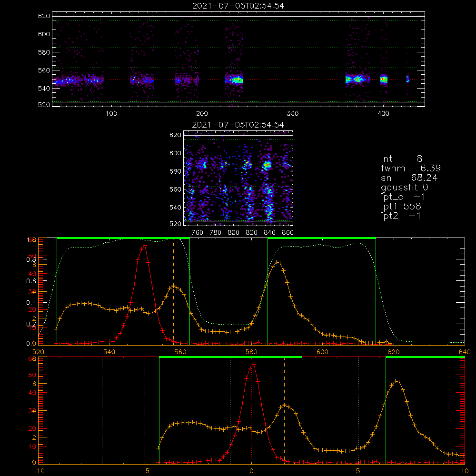Click white y-axis label 0.6 on upper profile plot
476x476 pixels.
click(31, 281)
